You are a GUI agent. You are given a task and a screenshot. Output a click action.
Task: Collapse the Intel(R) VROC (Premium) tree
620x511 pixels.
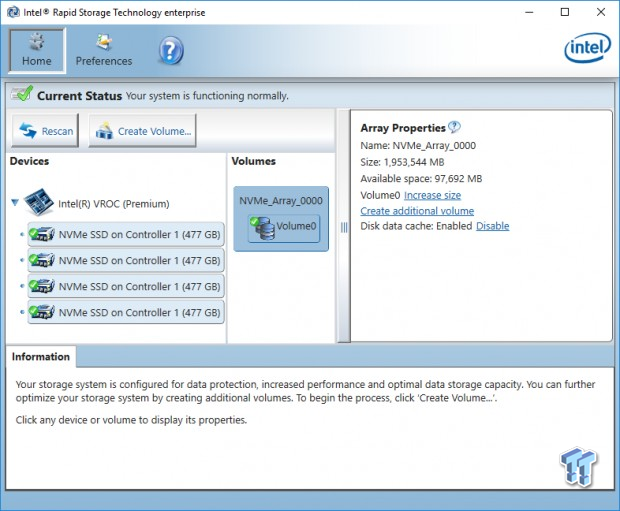[15, 203]
